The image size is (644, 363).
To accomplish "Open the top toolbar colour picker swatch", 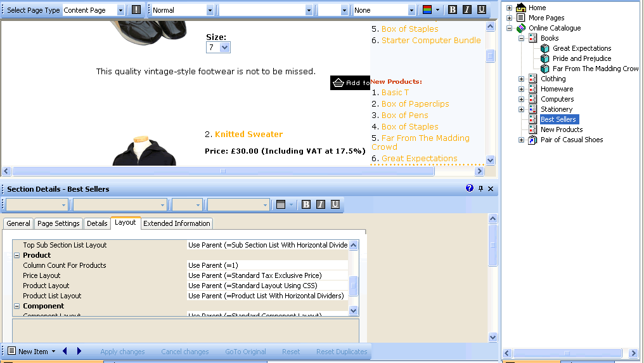I will 428,10.
